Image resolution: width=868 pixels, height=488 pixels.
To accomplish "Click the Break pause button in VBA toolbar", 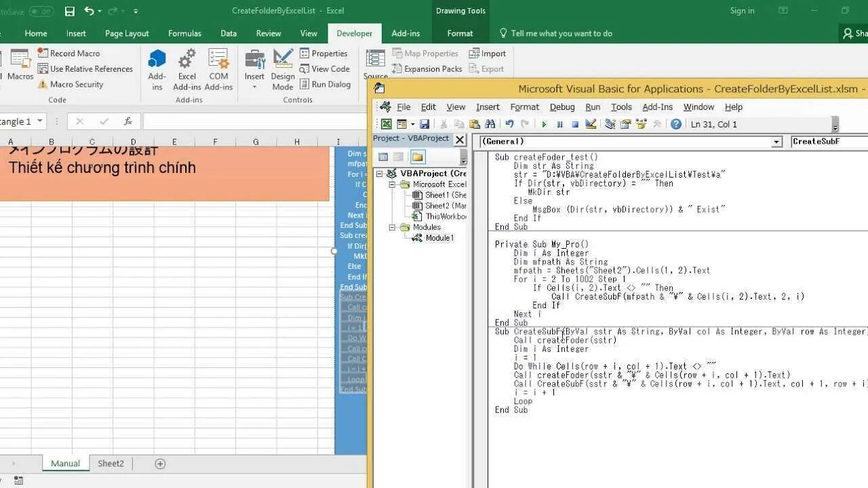I will point(559,124).
